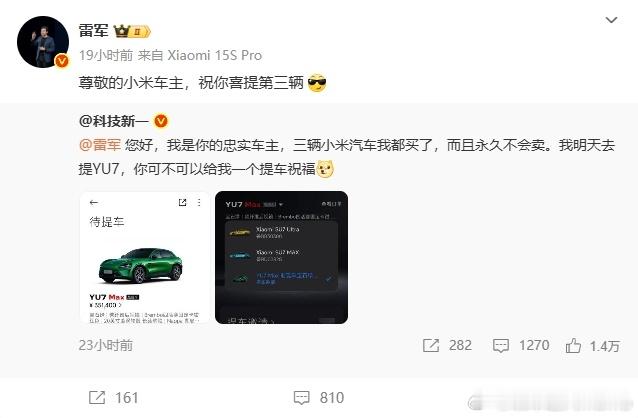Expand the post options chevron

point(611,20)
